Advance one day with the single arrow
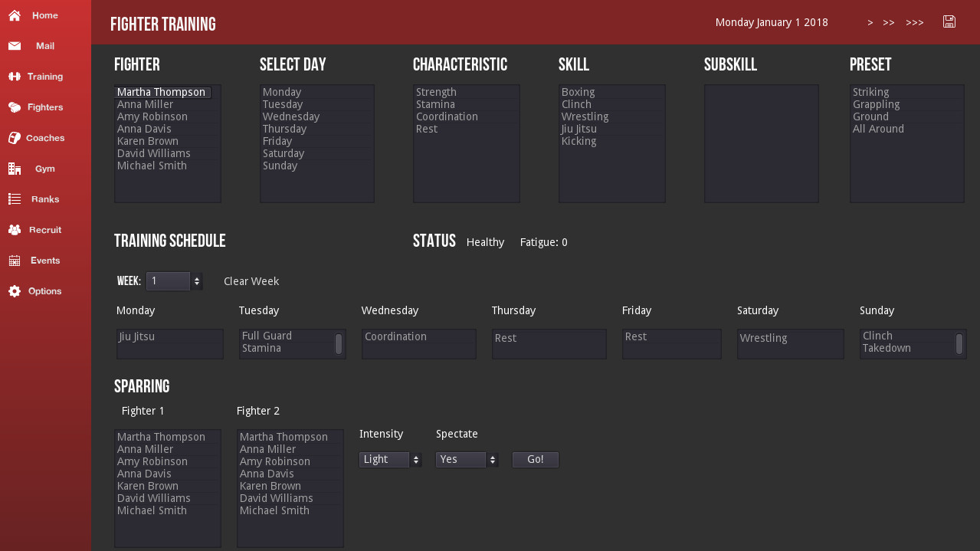Viewport: 980px width, 551px height. pyautogui.click(x=870, y=22)
